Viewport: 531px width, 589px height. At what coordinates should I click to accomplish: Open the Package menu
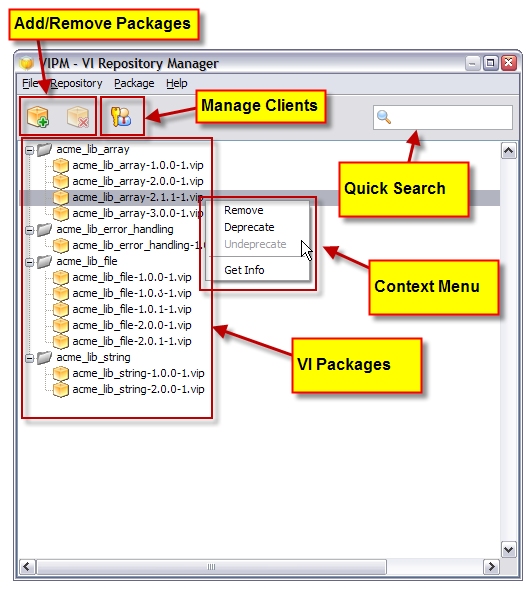pyautogui.click(x=134, y=83)
